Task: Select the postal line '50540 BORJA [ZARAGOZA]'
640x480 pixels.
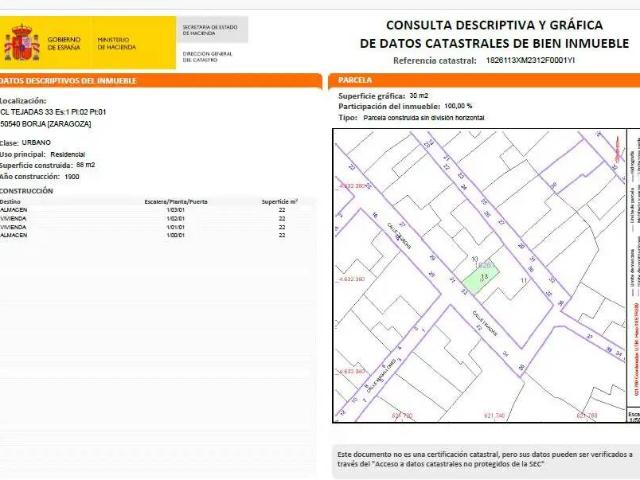Action: [45, 124]
